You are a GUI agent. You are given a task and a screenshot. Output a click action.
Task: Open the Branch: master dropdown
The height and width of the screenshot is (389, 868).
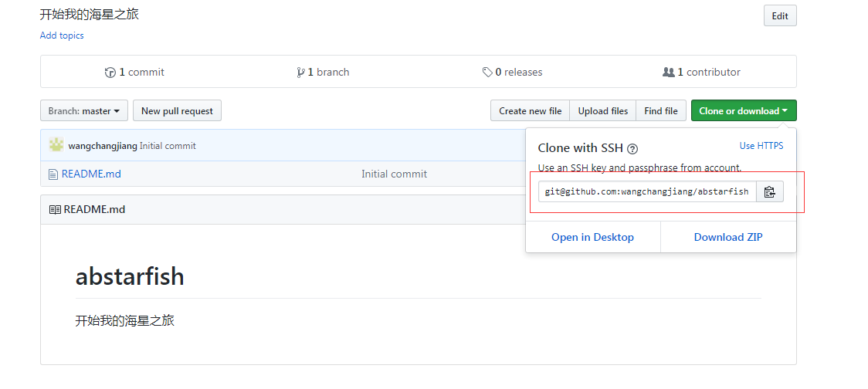[84, 110]
